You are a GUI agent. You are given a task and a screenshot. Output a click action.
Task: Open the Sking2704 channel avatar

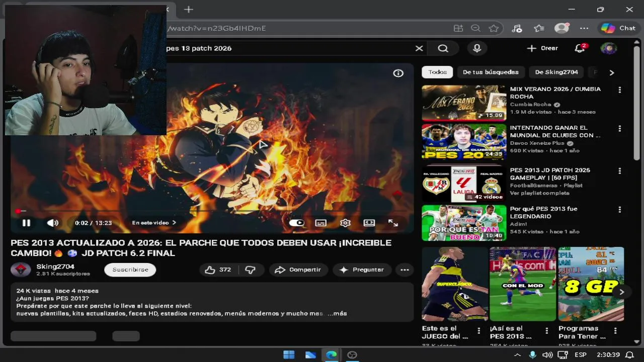(x=21, y=270)
